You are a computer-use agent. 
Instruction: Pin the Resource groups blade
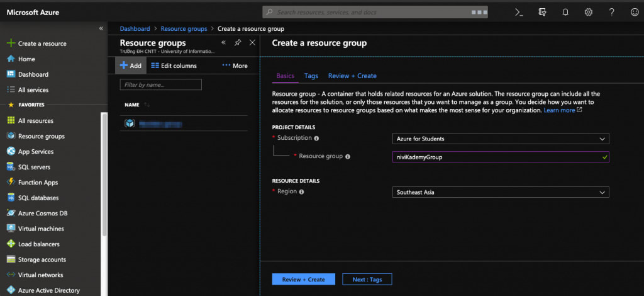click(x=238, y=43)
